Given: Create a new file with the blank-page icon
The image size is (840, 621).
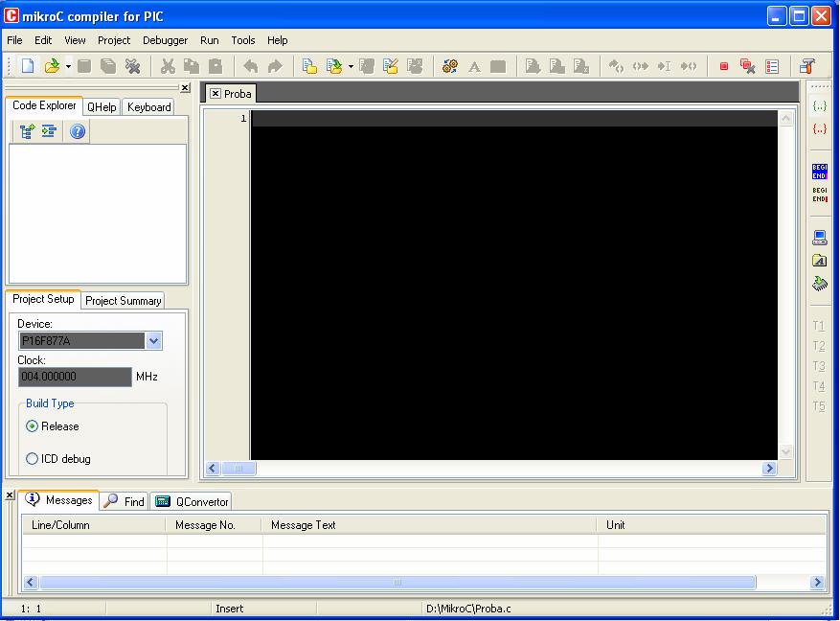Looking at the screenshot, I should tap(28, 66).
